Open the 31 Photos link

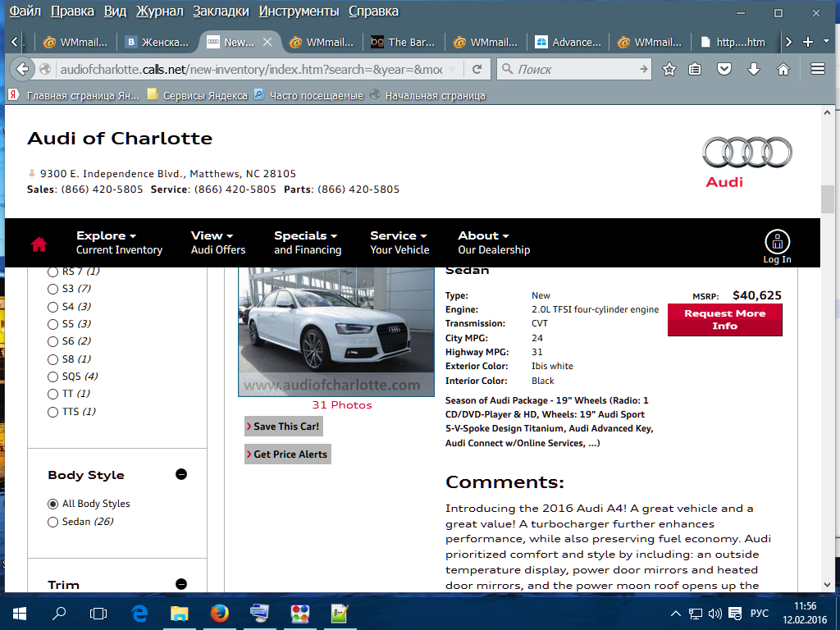pyautogui.click(x=342, y=405)
